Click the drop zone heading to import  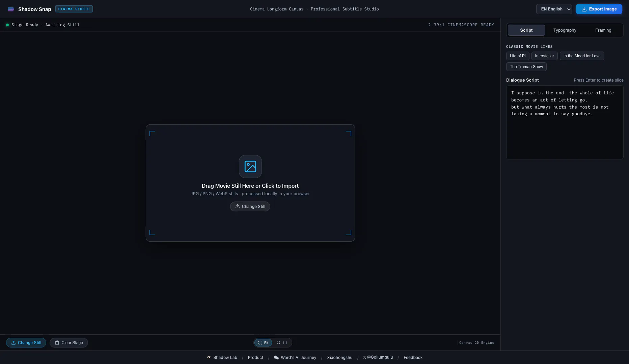[x=250, y=186]
